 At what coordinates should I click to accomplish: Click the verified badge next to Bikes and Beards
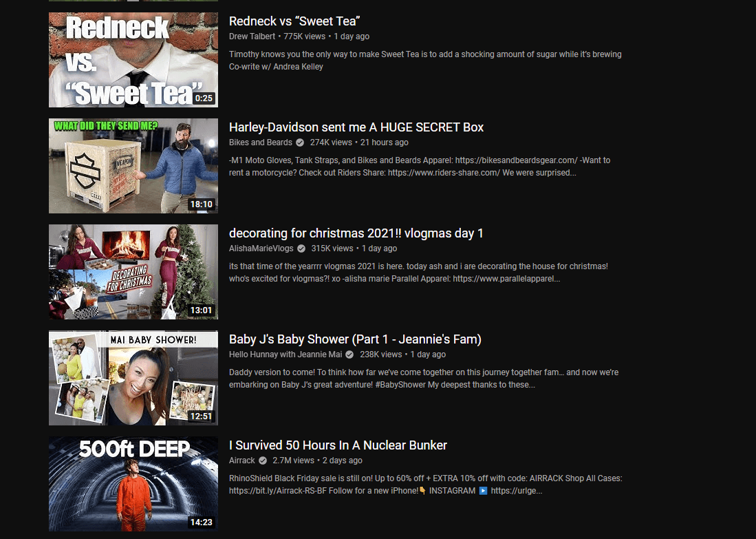[x=299, y=142]
